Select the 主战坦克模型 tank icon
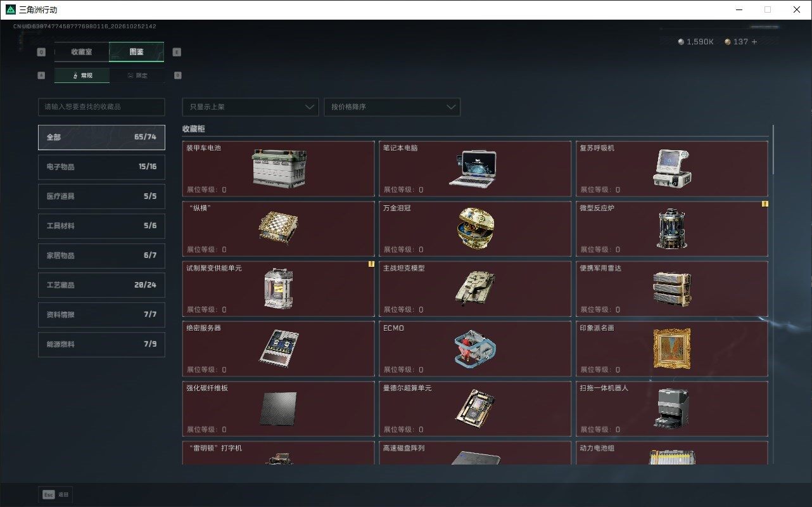Viewport: 812px width, 507px height. (x=475, y=288)
